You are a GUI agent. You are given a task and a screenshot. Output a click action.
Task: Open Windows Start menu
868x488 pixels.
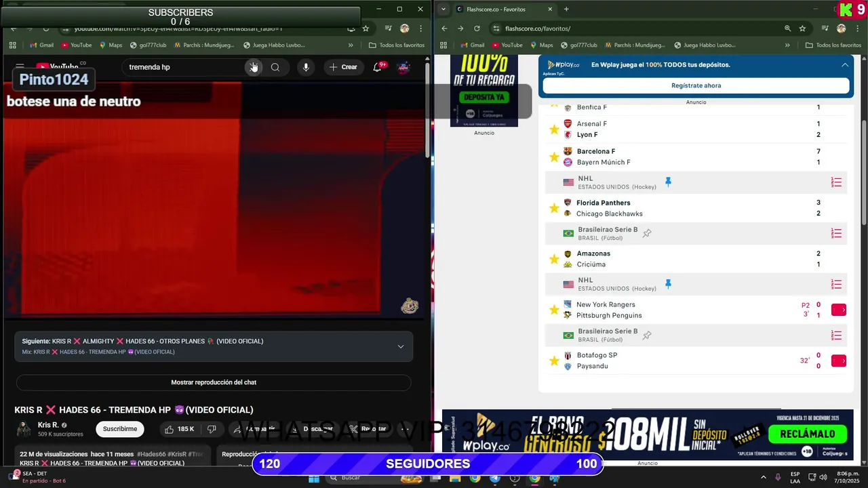[x=314, y=478]
